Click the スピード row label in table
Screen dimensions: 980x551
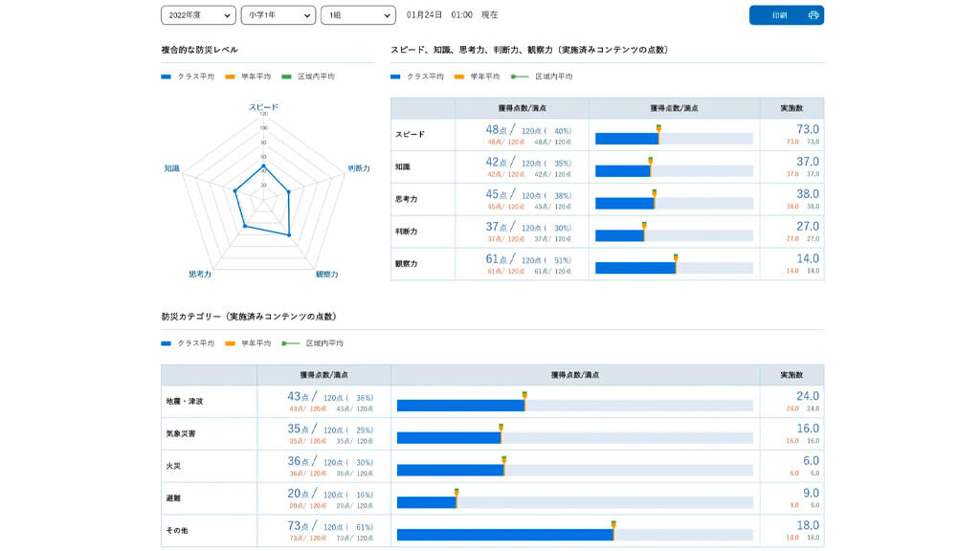(410, 134)
